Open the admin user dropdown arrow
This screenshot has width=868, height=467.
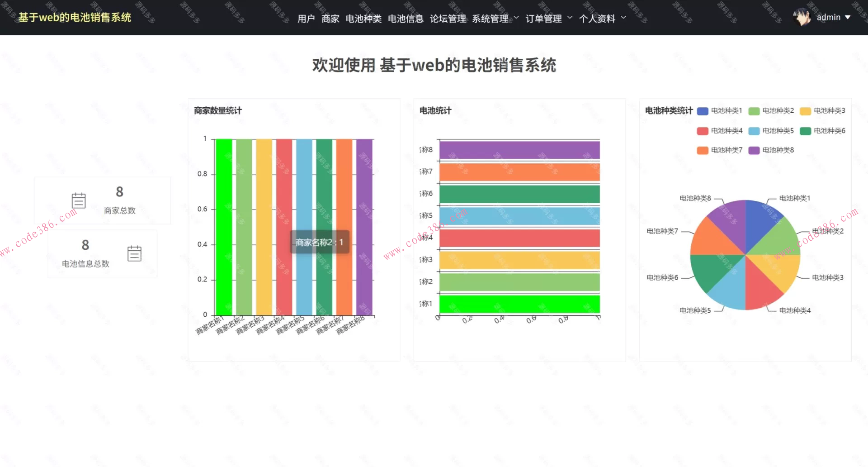848,17
